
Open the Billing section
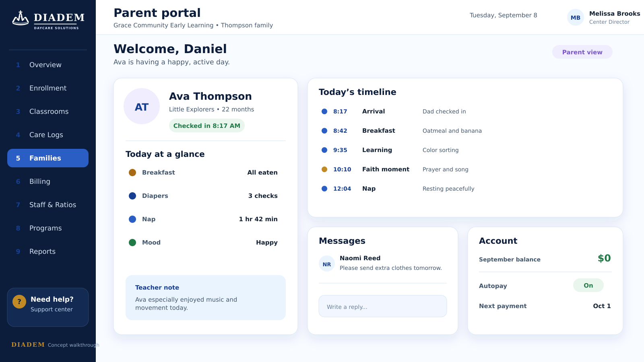tap(48, 181)
